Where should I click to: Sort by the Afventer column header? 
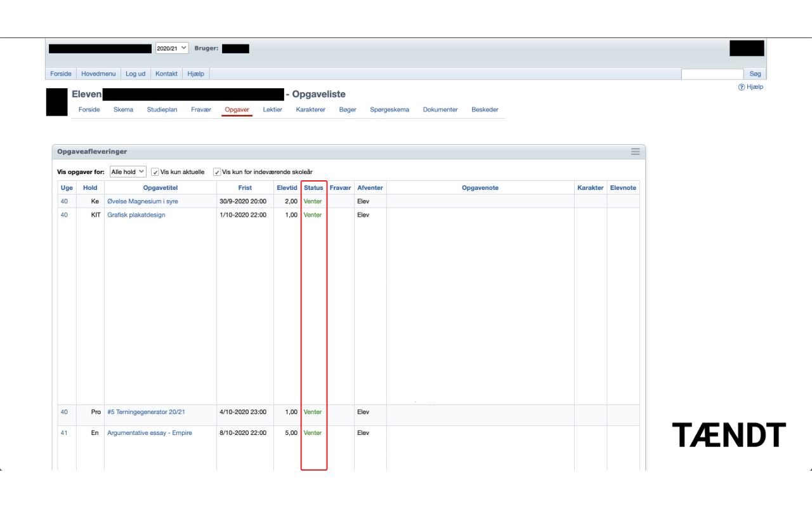(x=370, y=187)
